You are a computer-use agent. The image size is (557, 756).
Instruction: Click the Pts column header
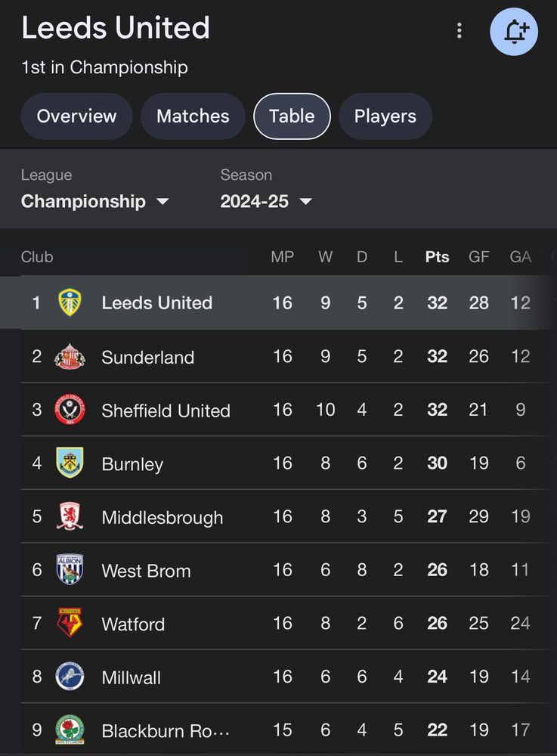(437, 257)
